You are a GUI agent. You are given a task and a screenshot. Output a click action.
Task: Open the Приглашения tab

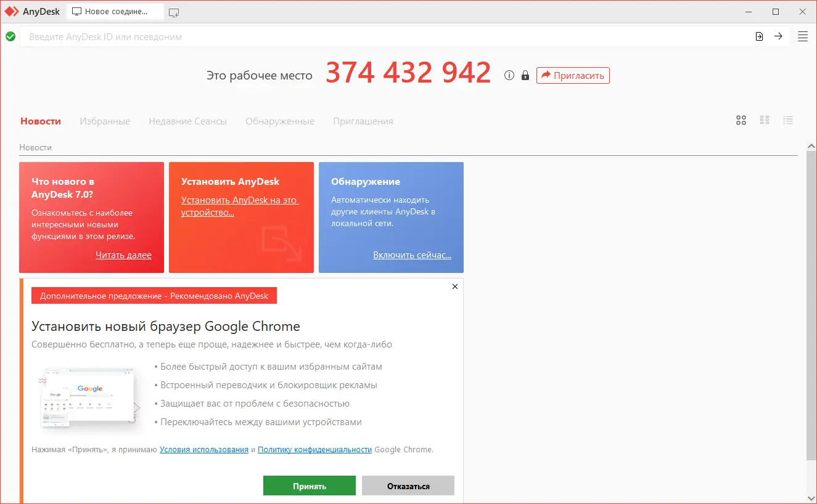(x=363, y=121)
